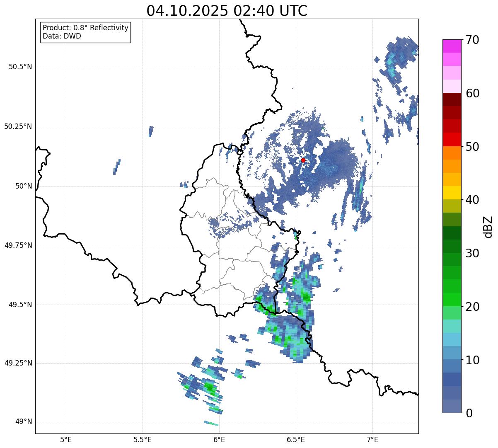Click the 5.5°E longitude label
This screenshot has height=448, width=498.
[x=143, y=439]
